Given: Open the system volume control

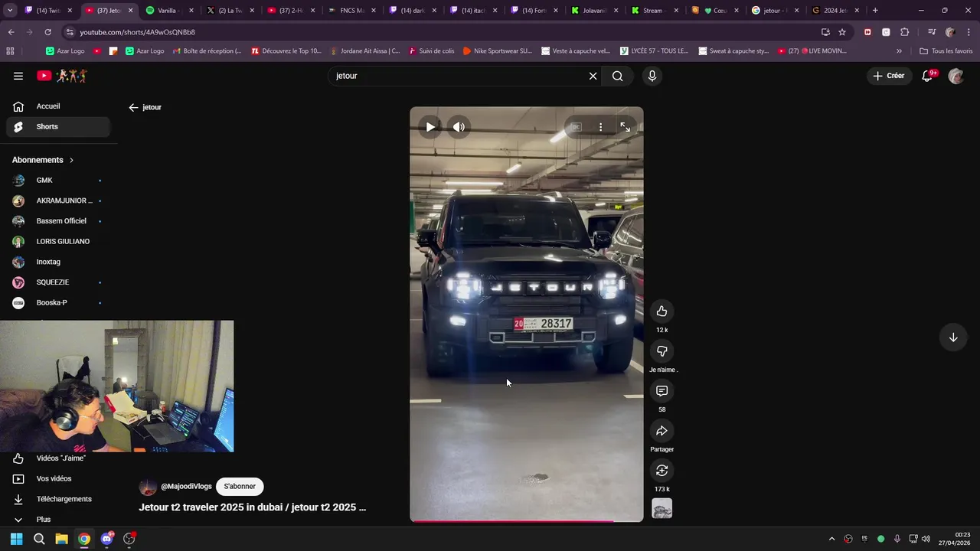Looking at the screenshot, I should tap(926, 539).
